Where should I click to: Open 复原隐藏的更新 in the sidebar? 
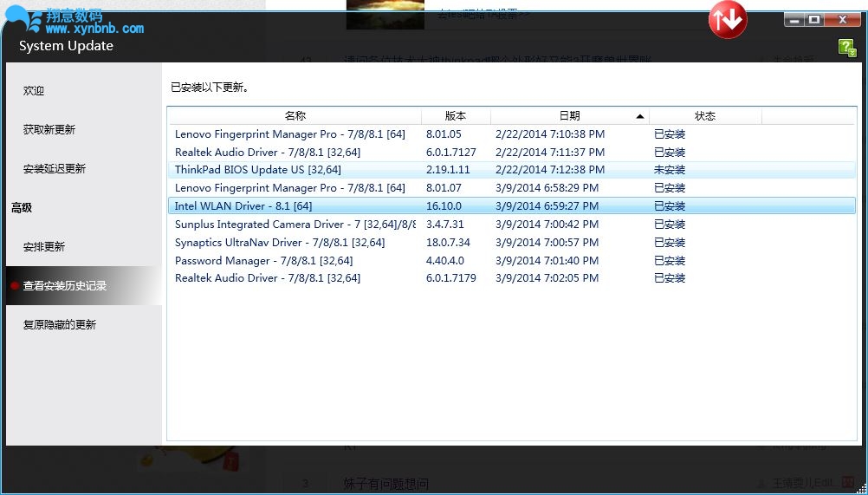point(60,325)
